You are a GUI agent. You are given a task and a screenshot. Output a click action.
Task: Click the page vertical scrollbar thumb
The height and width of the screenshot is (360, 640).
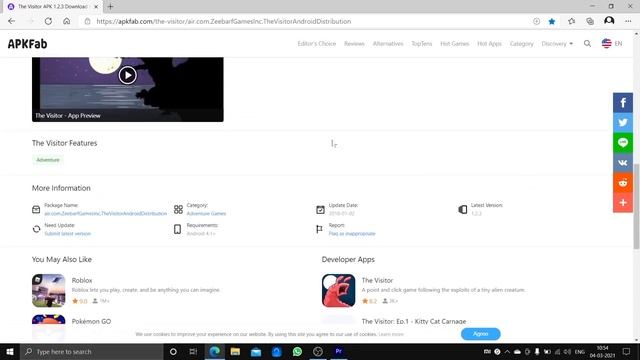click(x=637, y=206)
